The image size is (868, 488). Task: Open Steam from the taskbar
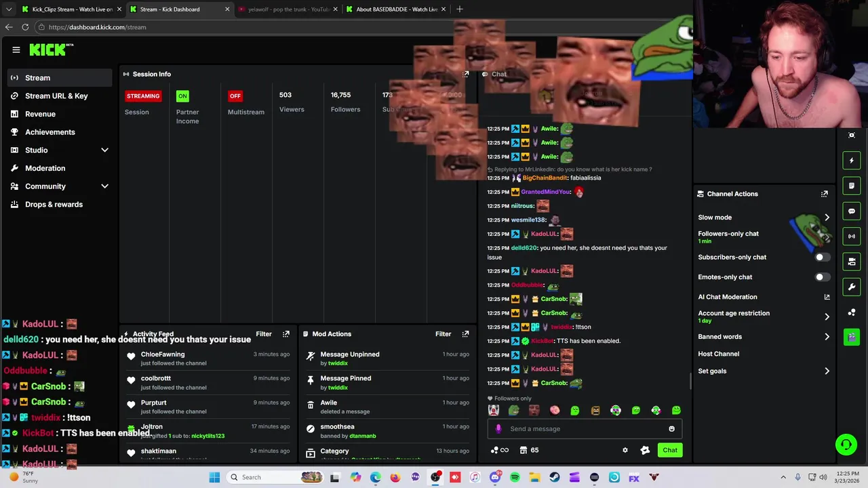tap(555, 477)
